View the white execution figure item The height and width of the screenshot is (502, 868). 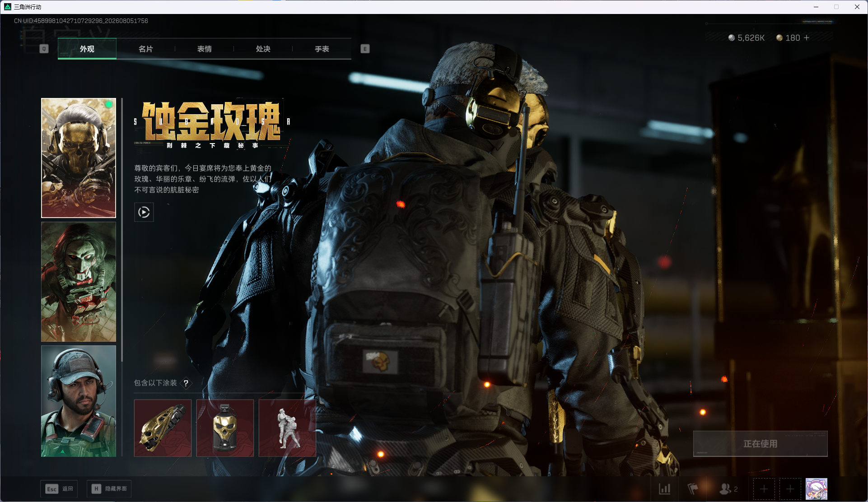(x=288, y=428)
